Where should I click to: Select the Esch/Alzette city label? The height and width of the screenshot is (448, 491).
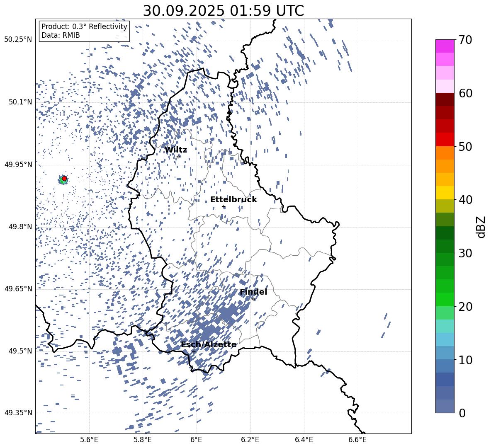click(x=209, y=344)
